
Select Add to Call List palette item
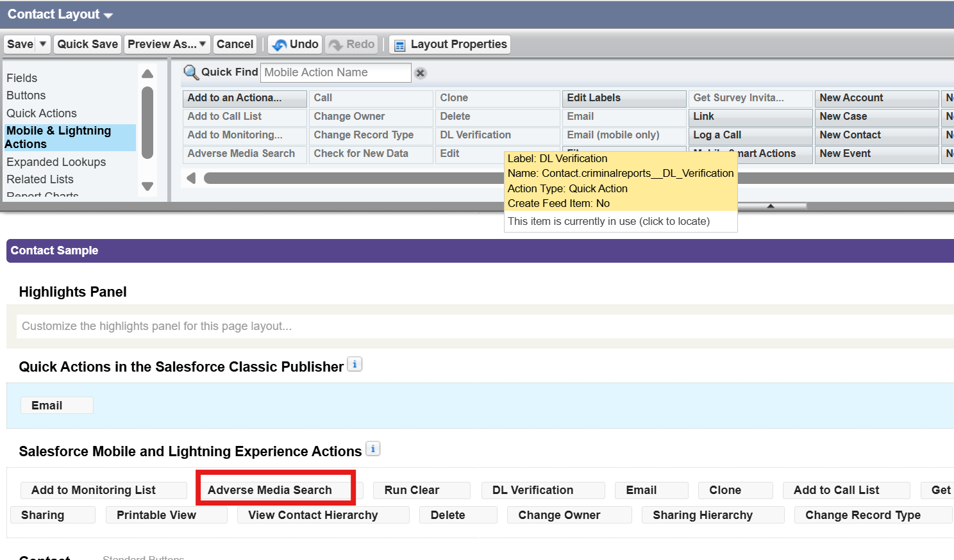(x=245, y=117)
